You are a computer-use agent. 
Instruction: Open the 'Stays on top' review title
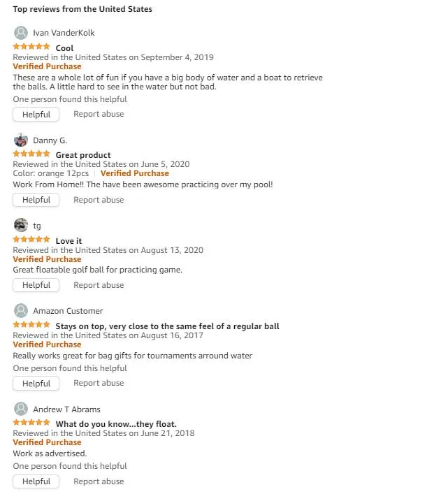167,326
